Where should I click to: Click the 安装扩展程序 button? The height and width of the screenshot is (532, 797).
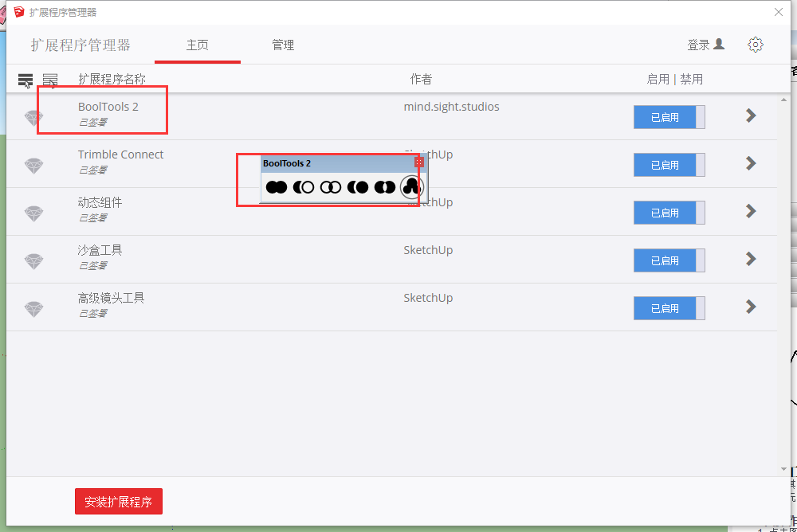tap(119, 502)
